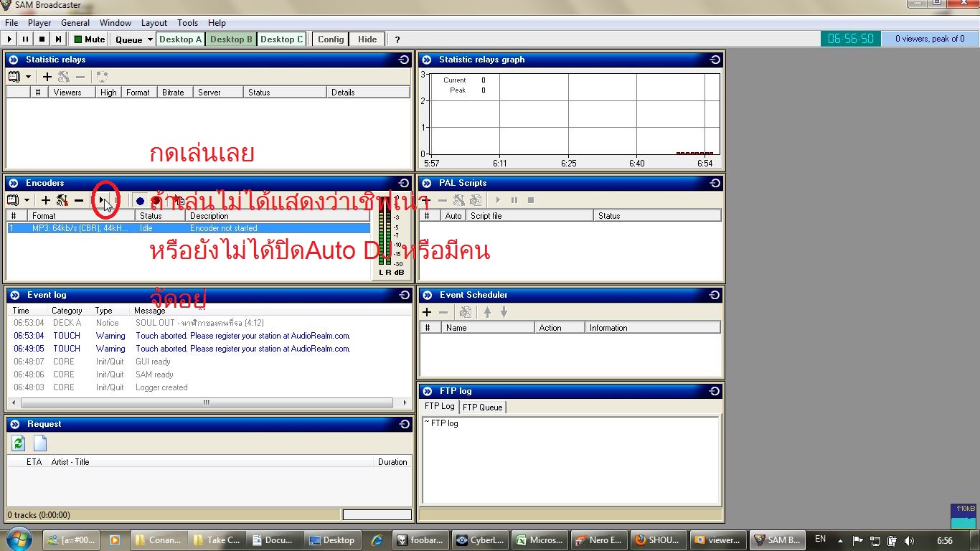Click the Hide button
This screenshot has height=551, width=980.
click(x=367, y=39)
